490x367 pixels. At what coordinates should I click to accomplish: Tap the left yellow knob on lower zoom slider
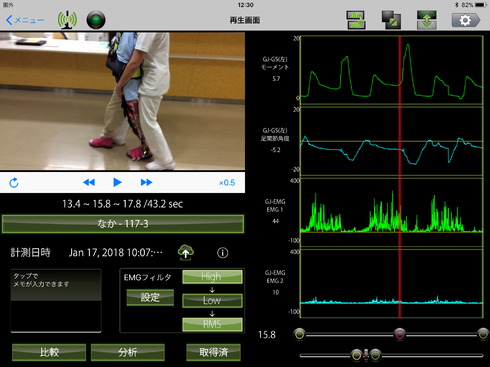pos(356,355)
